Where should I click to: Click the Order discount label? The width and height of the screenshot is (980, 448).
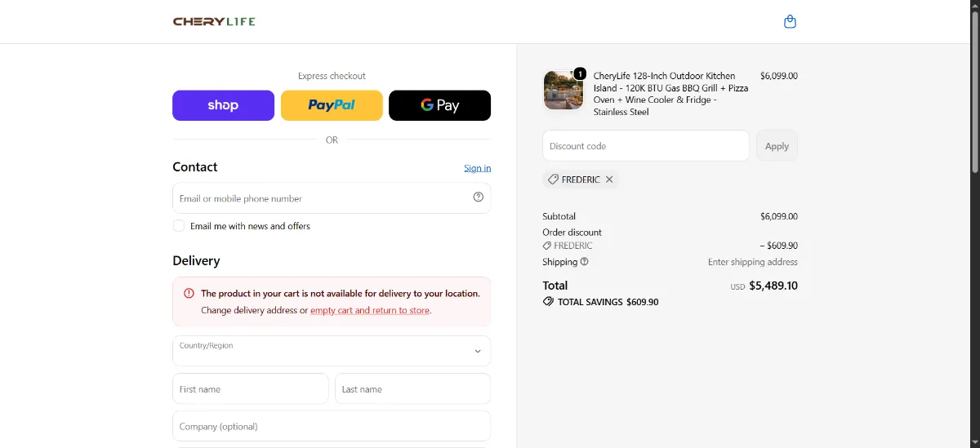[x=572, y=233]
